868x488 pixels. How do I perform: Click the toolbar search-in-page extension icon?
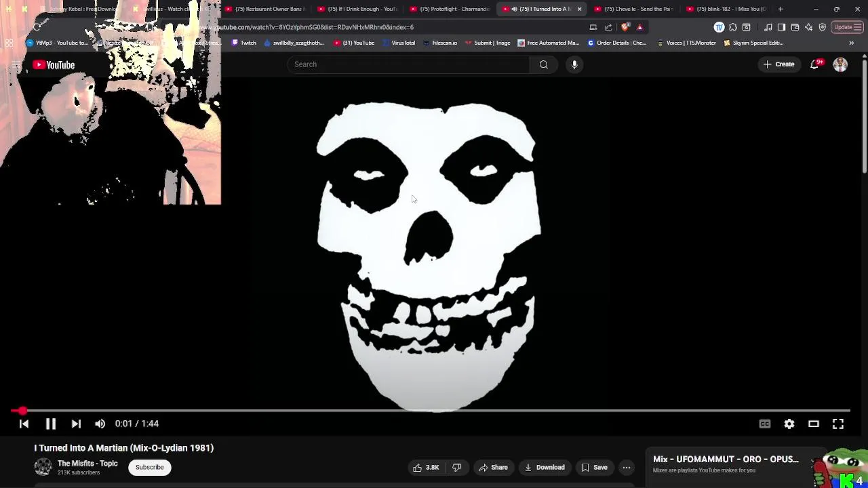click(x=747, y=27)
